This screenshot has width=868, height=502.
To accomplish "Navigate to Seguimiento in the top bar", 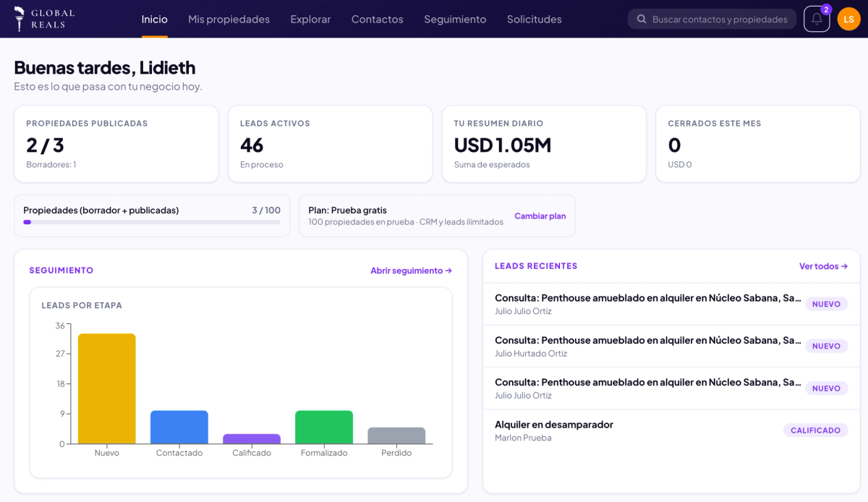I will [x=455, y=20].
